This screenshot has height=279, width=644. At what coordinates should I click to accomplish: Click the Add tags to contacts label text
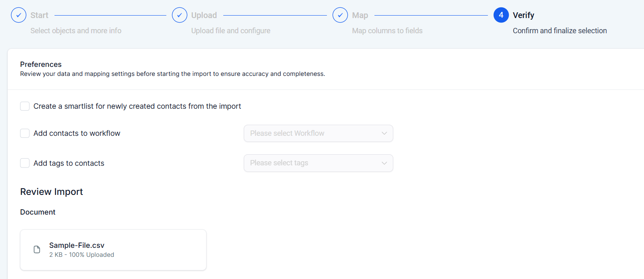pos(69,163)
